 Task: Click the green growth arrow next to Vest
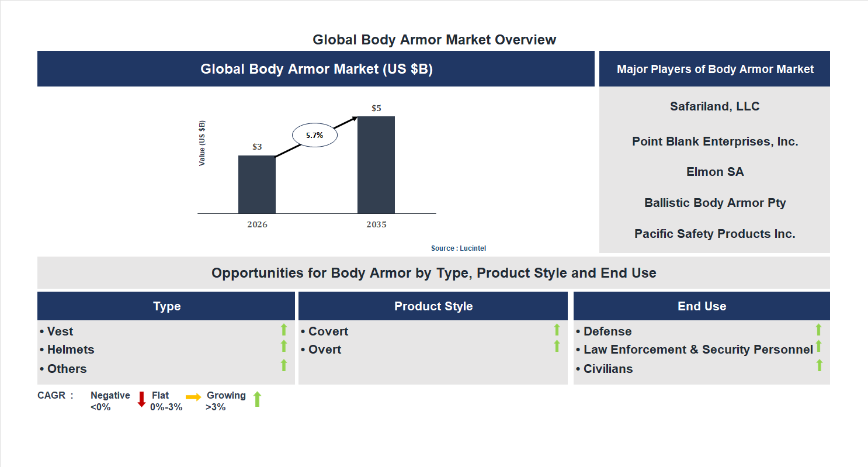coord(284,331)
